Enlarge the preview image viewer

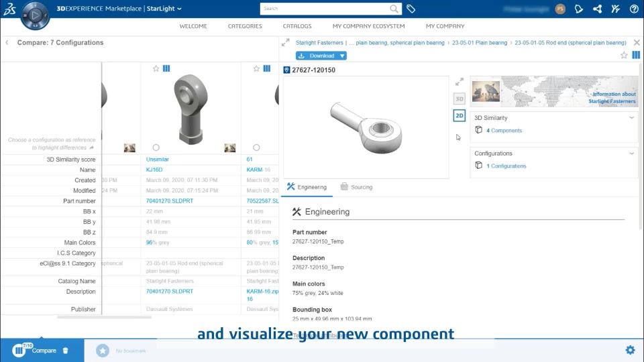(459, 82)
